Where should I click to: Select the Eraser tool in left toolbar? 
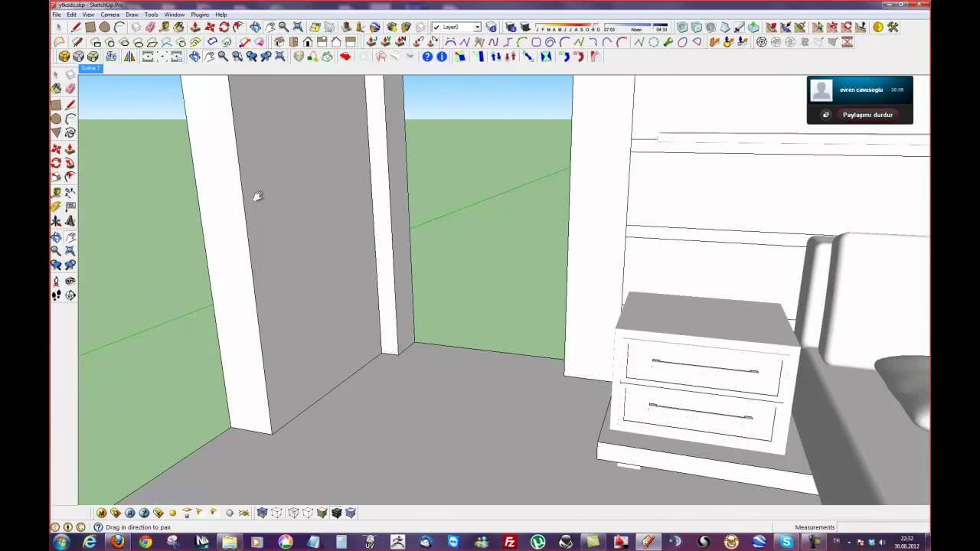click(70, 89)
